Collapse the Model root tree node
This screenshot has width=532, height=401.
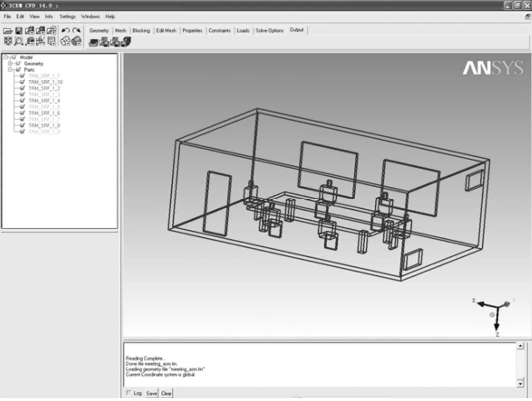(5, 58)
